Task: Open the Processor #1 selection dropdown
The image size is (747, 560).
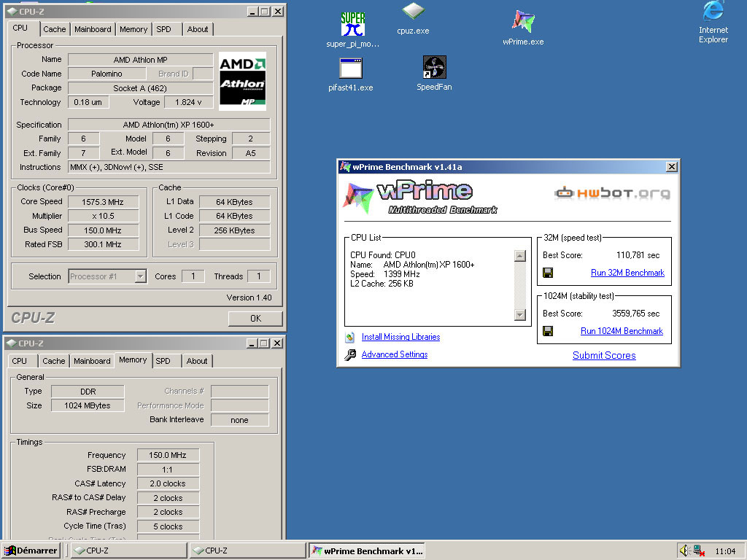Action: [141, 276]
